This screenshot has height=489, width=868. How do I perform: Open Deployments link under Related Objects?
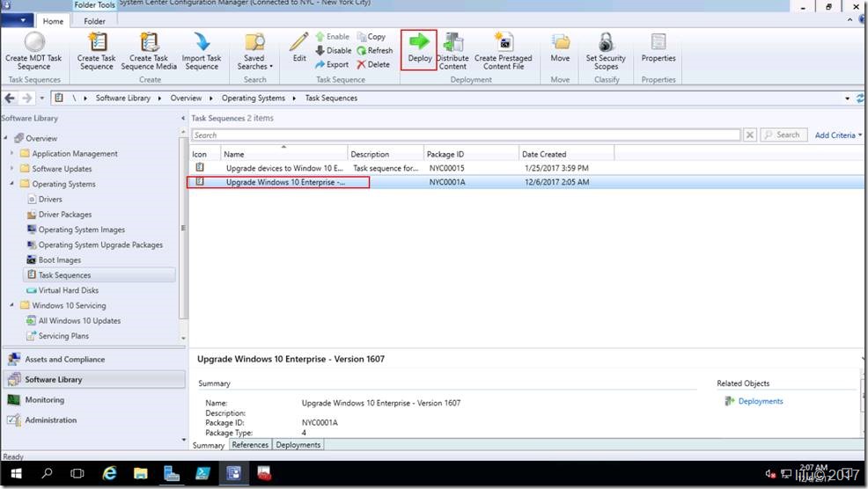click(760, 401)
